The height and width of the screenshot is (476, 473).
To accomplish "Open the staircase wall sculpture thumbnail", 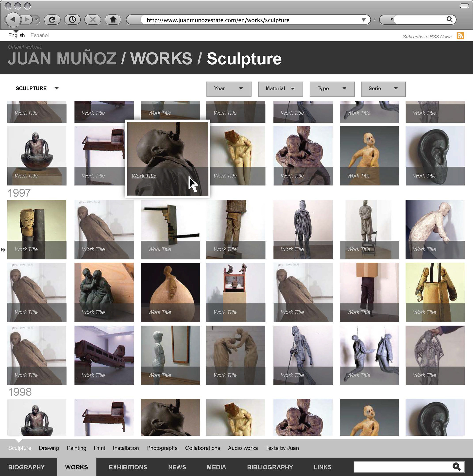I will [x=170, y=229].
